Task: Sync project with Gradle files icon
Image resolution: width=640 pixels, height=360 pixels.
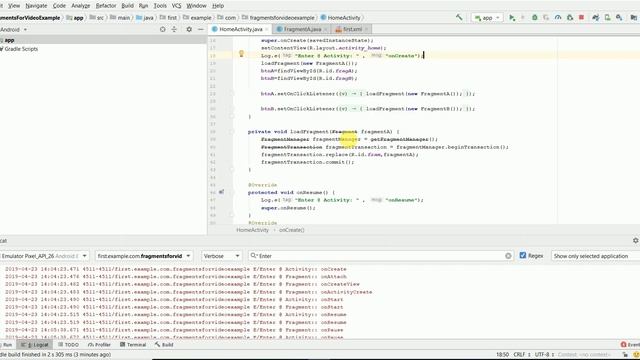Action: pos(596,18)
